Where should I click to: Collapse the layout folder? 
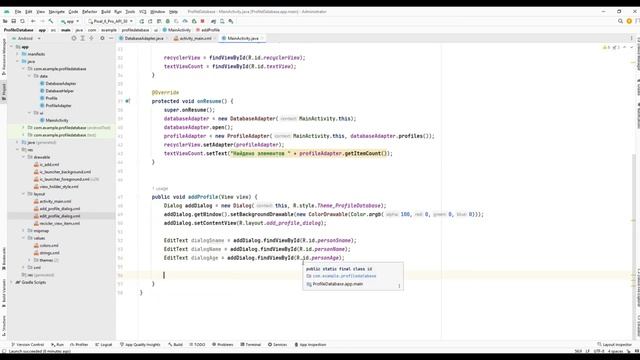(x=24, y=194)
